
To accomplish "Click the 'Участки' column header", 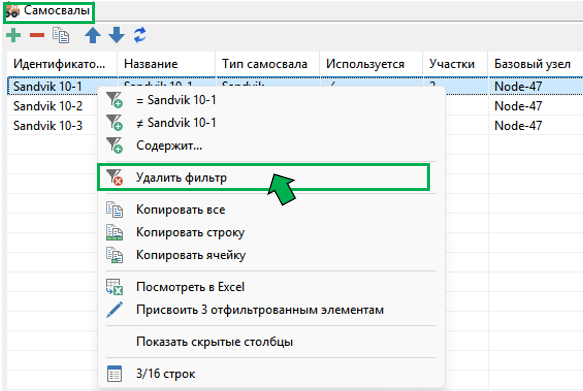I will [x=455, y=64].
